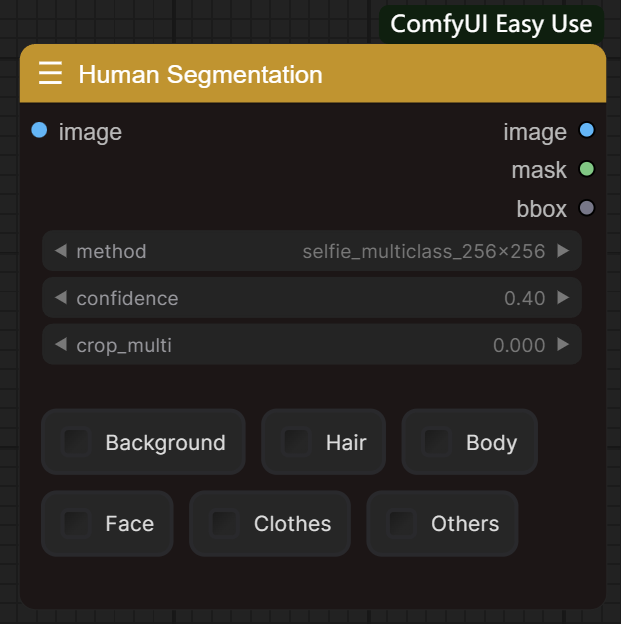The image size is (621, 624).
Task: Check the Body segmentation option
Action: pyautogui.click(x=437, y=442)
